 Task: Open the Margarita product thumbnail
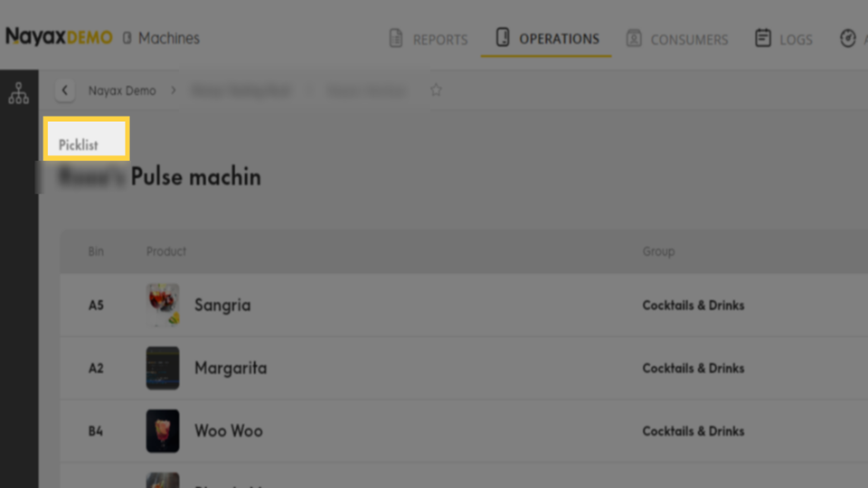click(163, 368)
